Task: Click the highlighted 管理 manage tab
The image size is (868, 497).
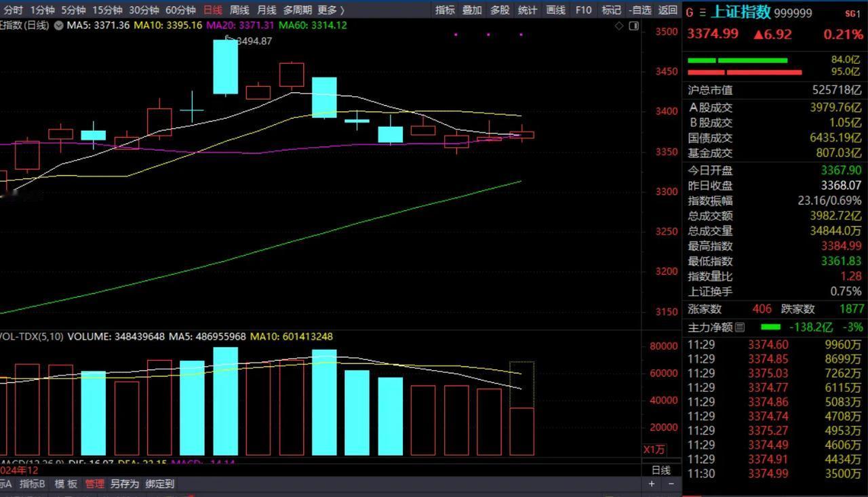Action: (94, 483)
